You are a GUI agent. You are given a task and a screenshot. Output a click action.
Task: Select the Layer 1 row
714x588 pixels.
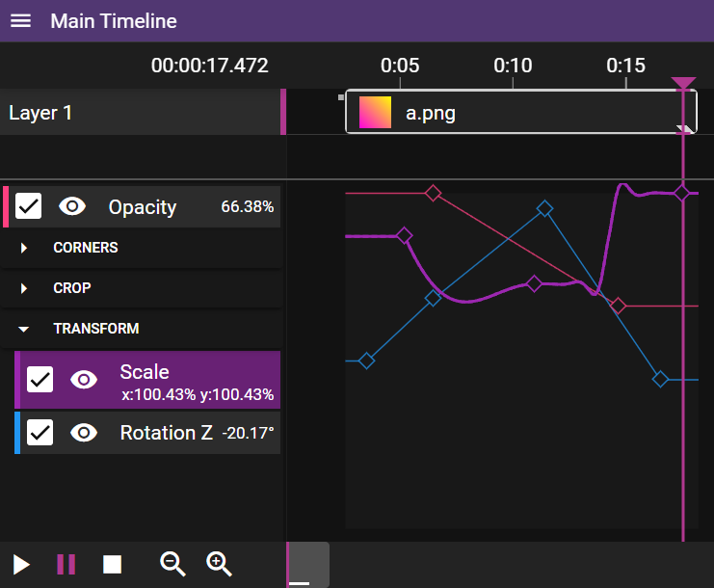[141, 112]
